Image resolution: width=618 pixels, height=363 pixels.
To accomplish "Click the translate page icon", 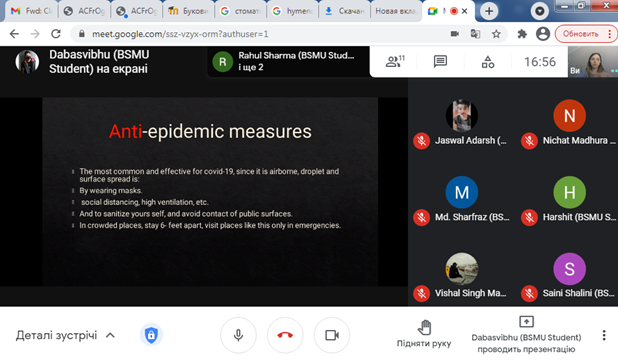I will [x=475, y=34].
